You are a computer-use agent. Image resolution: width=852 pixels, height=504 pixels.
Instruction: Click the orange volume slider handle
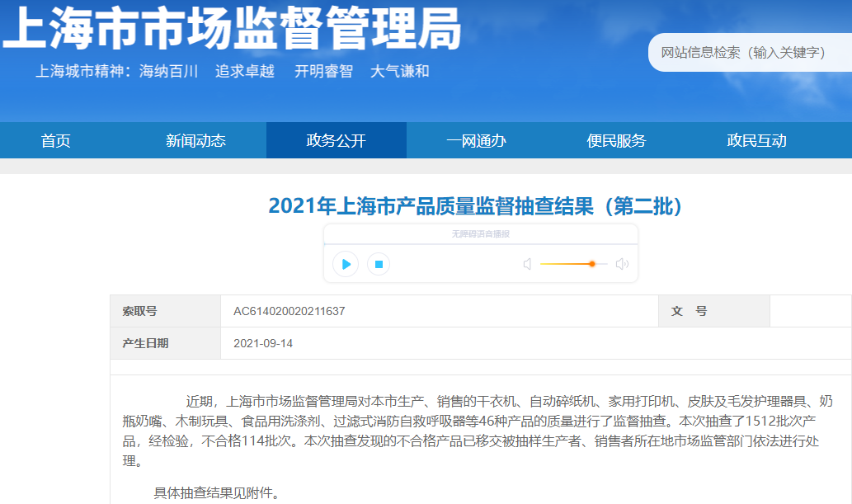click(592, 264)
